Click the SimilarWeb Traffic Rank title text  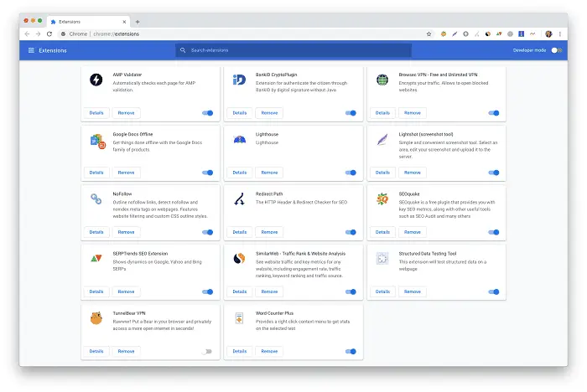300,254
